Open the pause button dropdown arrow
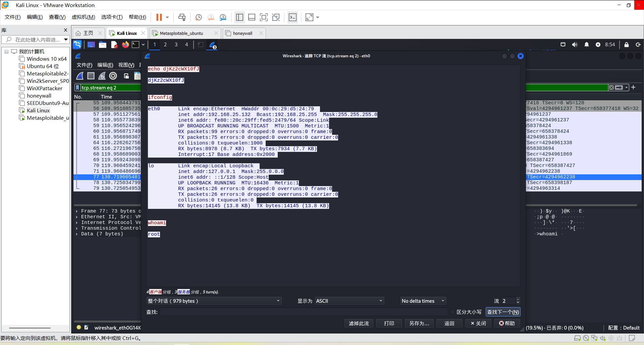644x345 pixels. click(x=167, y=17)
